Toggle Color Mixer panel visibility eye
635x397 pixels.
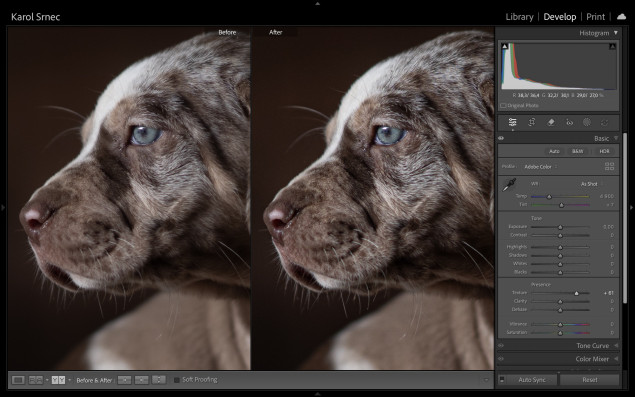(x=501, y=359)
